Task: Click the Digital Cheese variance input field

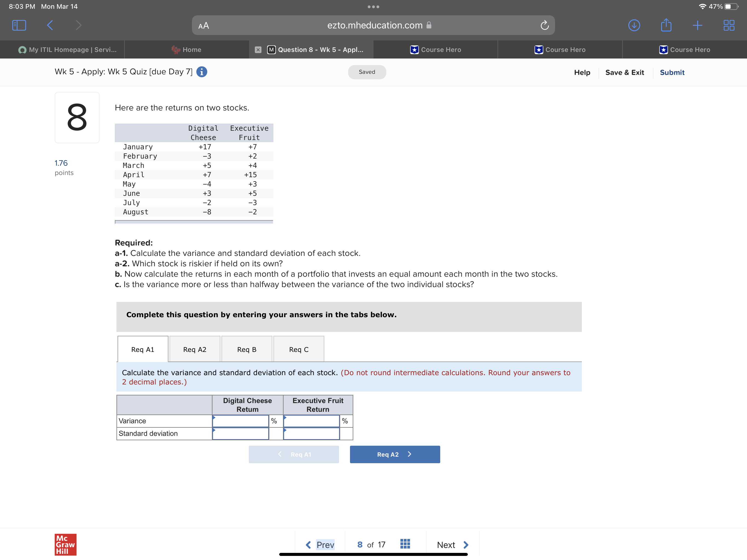Action: 240,421
